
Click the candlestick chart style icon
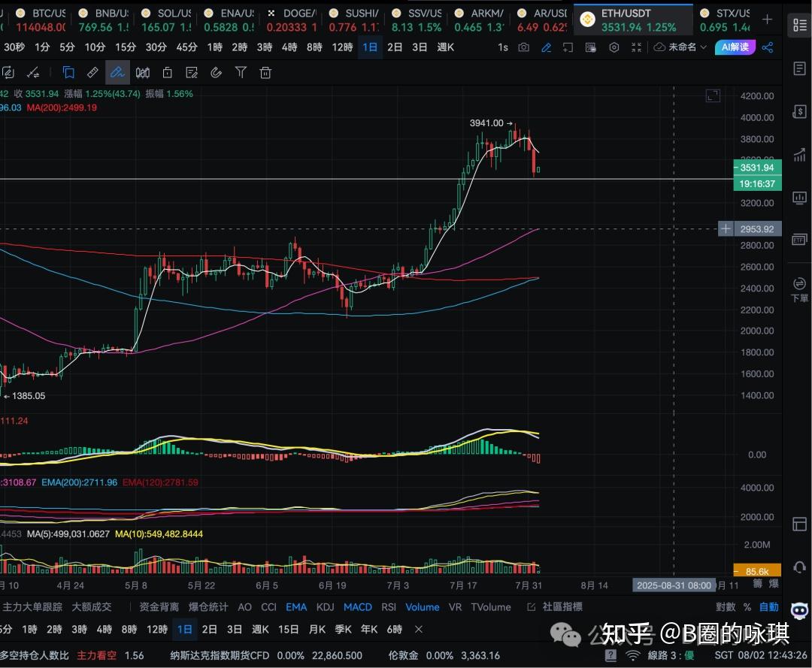click(x=142, y=72)
